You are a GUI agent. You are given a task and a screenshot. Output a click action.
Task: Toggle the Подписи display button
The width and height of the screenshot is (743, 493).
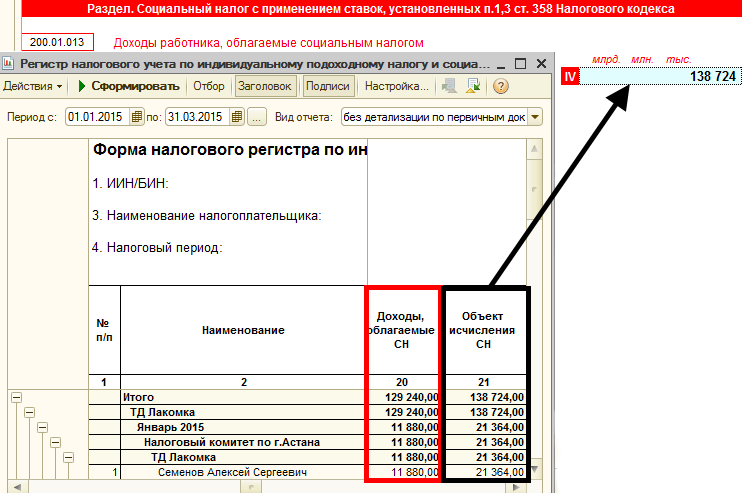pyautogui.click(x=327, y=86)
